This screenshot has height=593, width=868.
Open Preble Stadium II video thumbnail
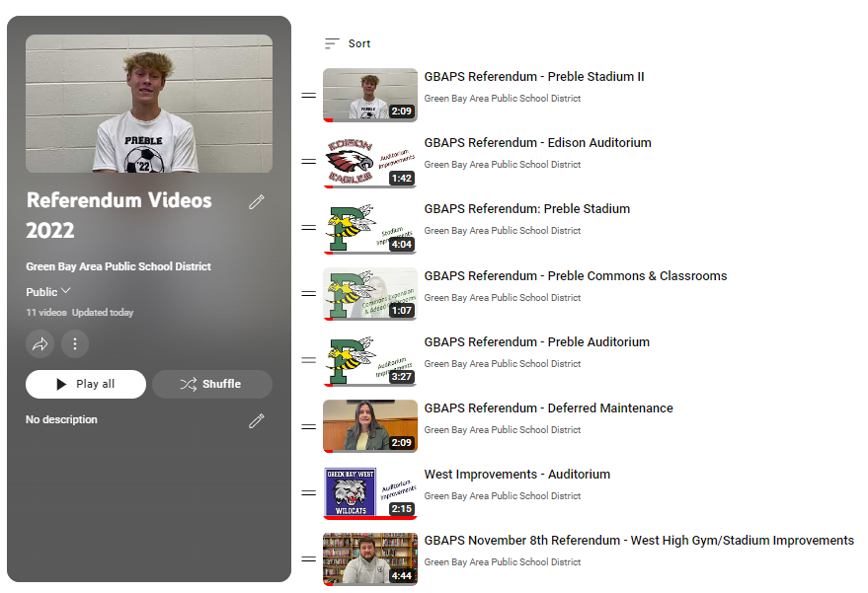(x=370, y=95)
